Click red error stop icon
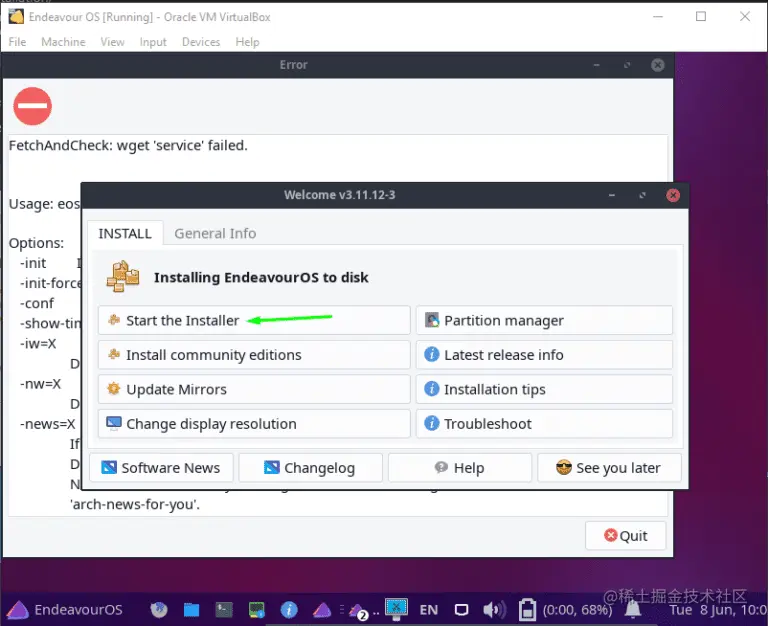Image resolution: width=768 pixels, height=626 pixels. 32,106
